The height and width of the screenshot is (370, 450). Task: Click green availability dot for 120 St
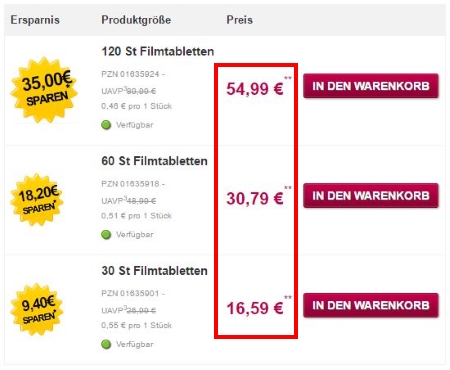tap(106, 125)
